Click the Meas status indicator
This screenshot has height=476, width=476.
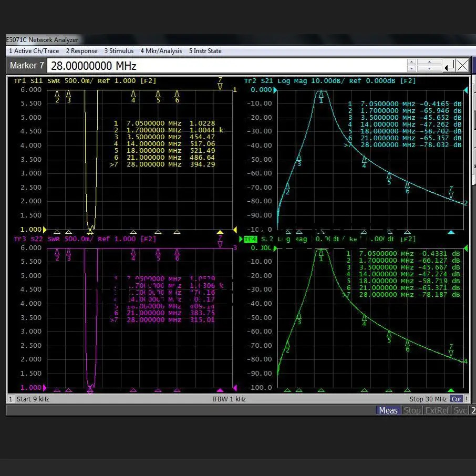tap(388, 410)
